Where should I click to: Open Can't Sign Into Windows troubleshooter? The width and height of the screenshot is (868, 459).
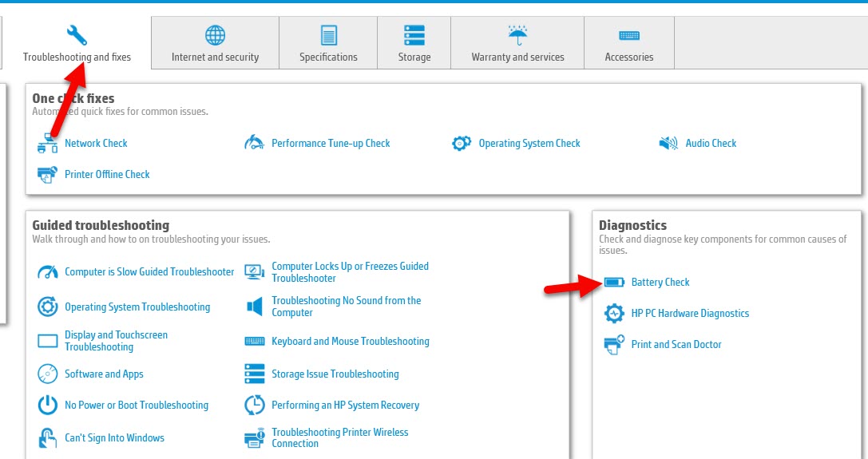point(114,438)
